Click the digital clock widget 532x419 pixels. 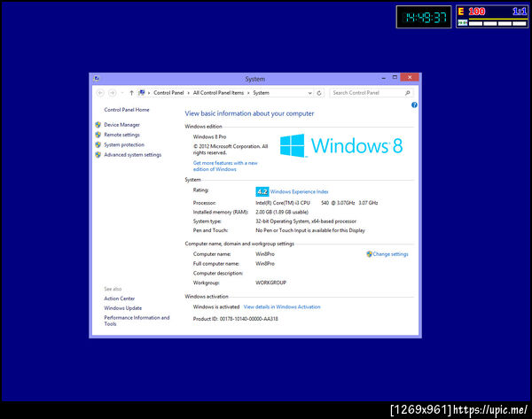click(x=424, y=17)
